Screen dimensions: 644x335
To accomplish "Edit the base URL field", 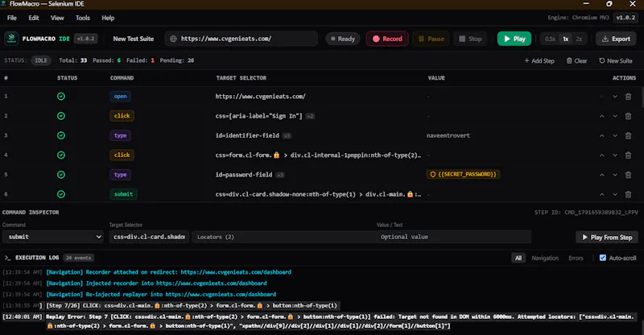I will pyautogui.click(x=241, y=39).
